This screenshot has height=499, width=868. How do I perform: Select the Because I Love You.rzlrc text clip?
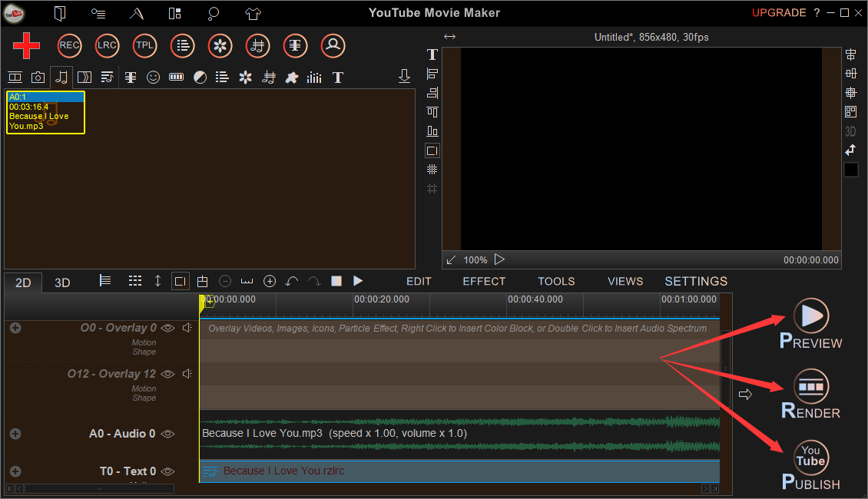tap(459, 471)
